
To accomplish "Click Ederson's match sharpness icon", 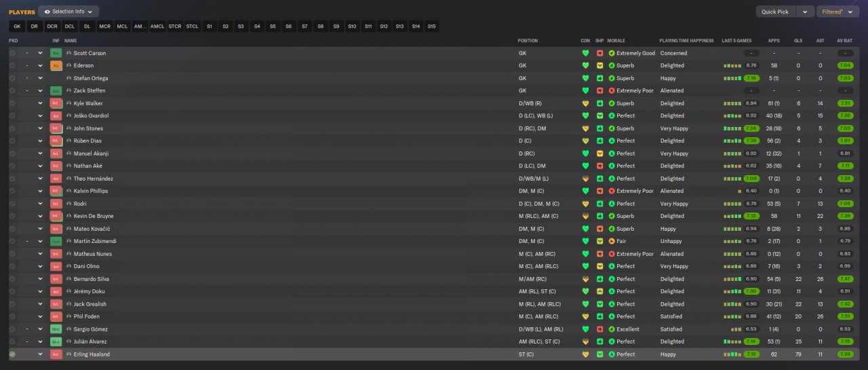I will [600, 65].
